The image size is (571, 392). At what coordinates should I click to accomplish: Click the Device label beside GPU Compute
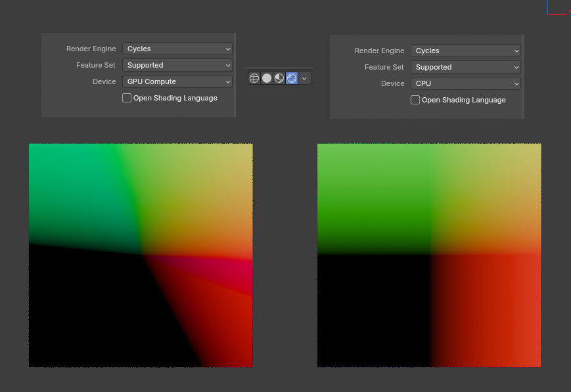click(x=104, y=81)
